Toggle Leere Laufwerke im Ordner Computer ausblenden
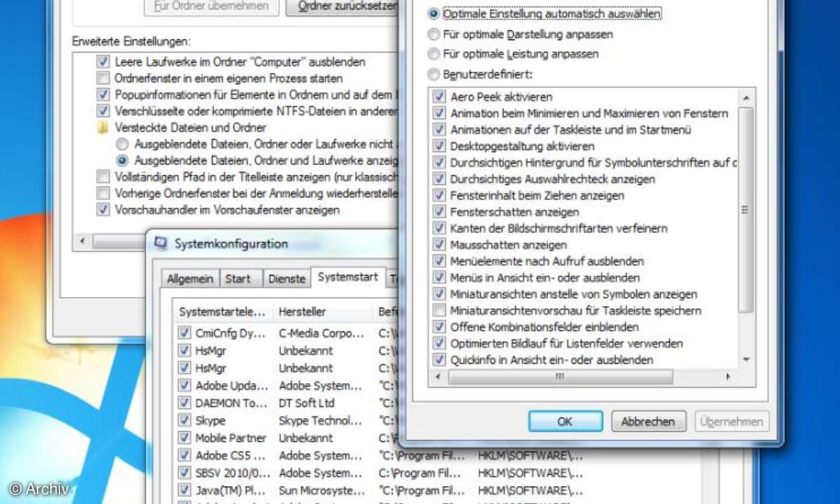 click(104, 62)
